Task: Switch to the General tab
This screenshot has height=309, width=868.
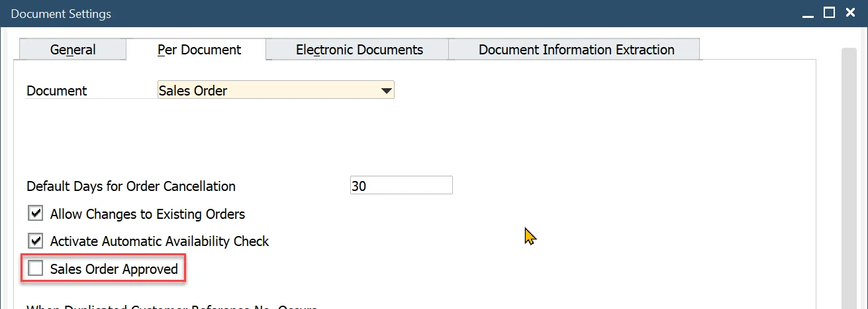Action: (73, 50)
